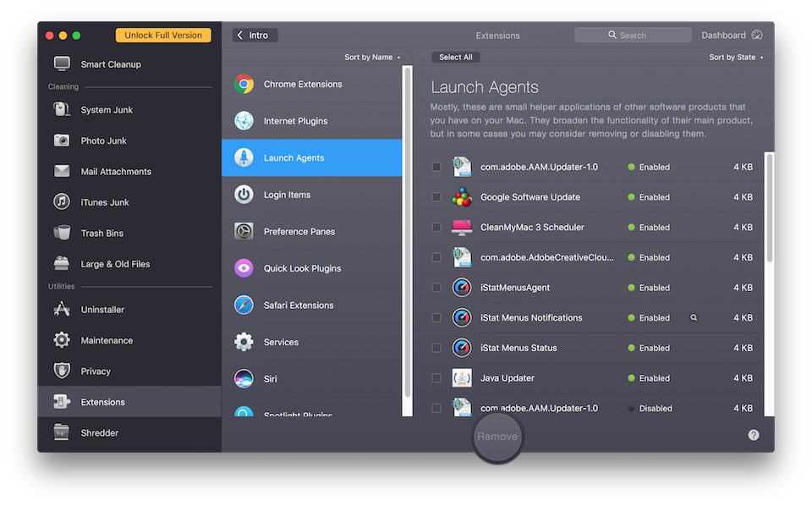This screenshot has height=506, width=812.
Task: Tick the iStatMenusAgent checkbox
Action: pos(436,288)
